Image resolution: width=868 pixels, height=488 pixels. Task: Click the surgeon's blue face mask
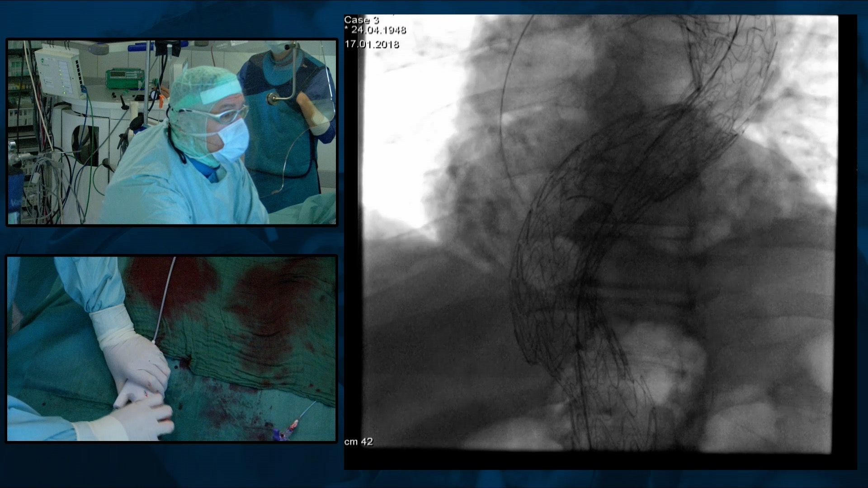tap(234, 140)
